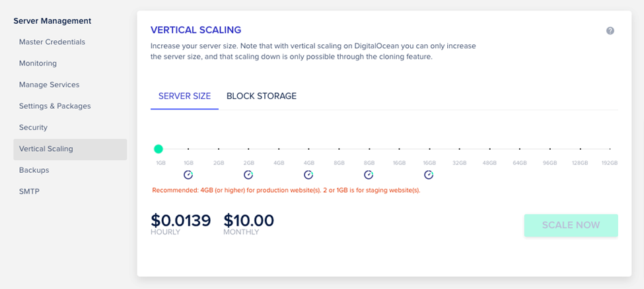Navigate to Backups in the sidebar
Screen dimensions: 644x289
tap(34, 170)
